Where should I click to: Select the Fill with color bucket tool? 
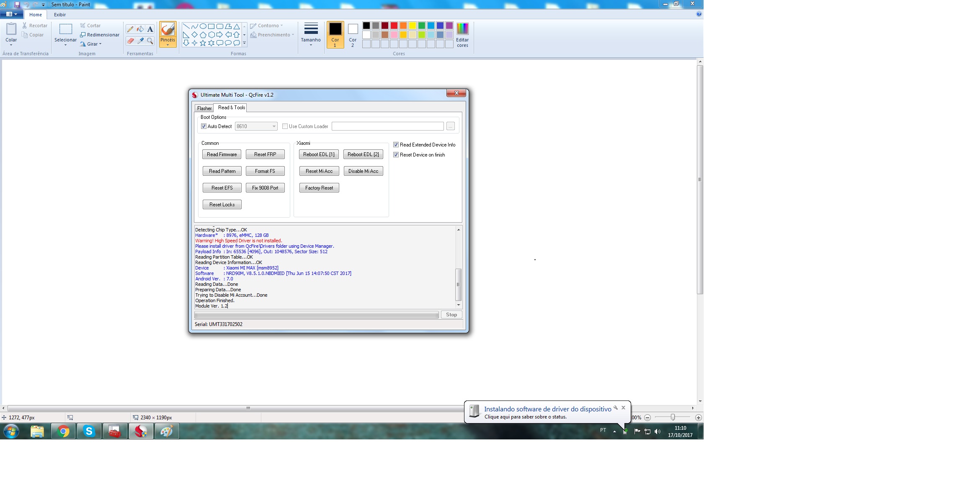(140, 29)
